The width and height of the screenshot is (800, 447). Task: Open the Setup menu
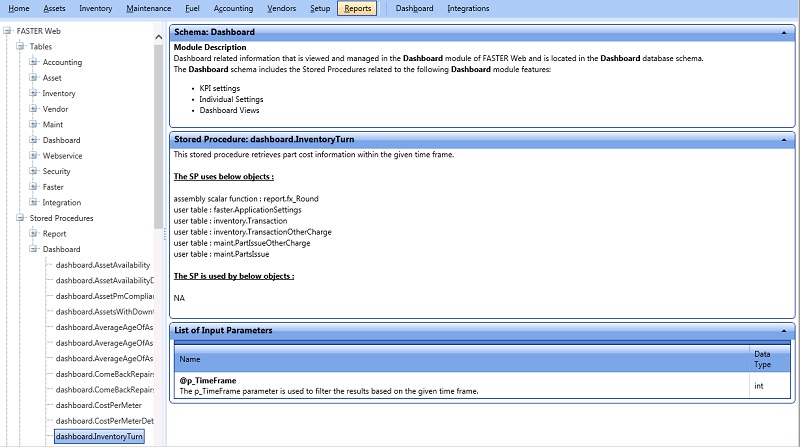320,8
